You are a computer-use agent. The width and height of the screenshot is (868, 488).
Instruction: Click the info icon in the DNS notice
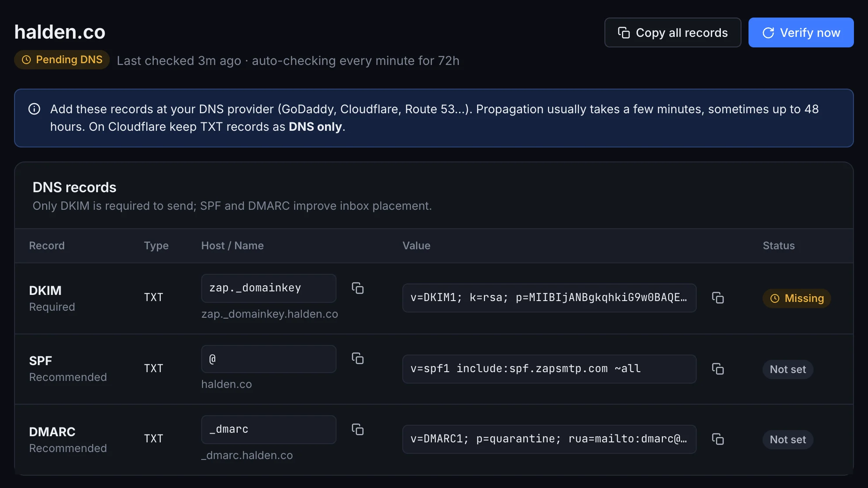pyautogui.click(x=34, y=109)
